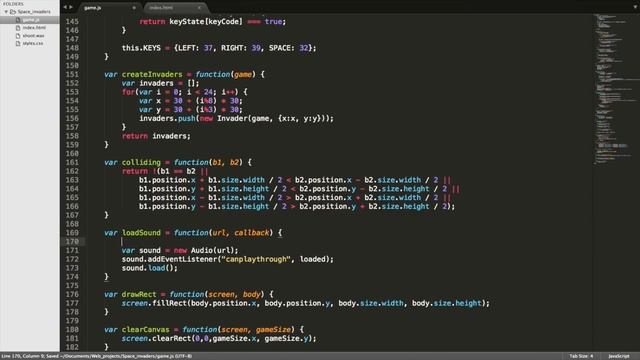Click the clearCanvas function name
This screenshot has height=360, width=640.
click(x=145, y=329)
